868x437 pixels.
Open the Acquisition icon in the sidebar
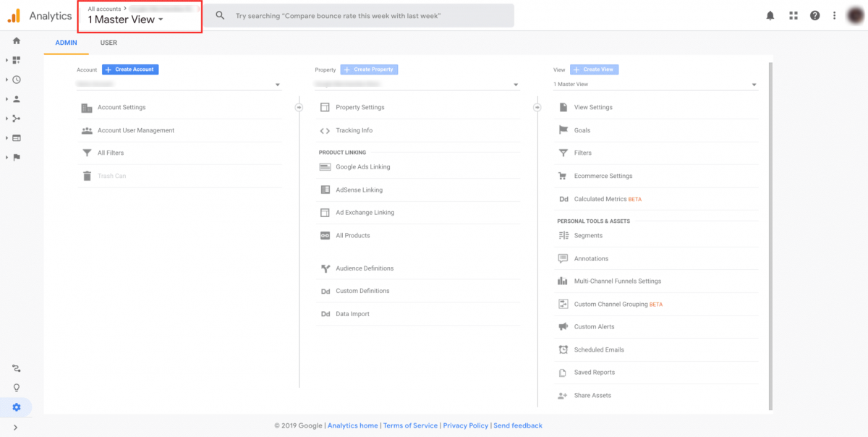coord(17,118)
